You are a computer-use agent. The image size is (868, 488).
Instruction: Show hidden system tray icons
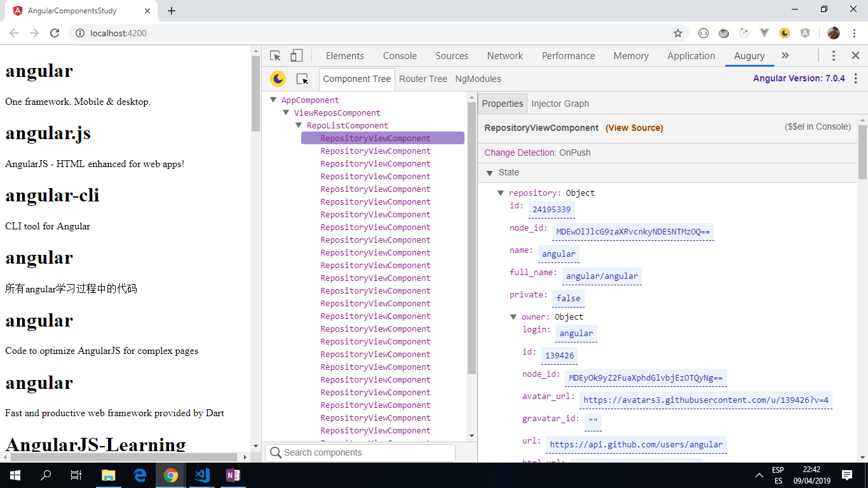[759, 475]
